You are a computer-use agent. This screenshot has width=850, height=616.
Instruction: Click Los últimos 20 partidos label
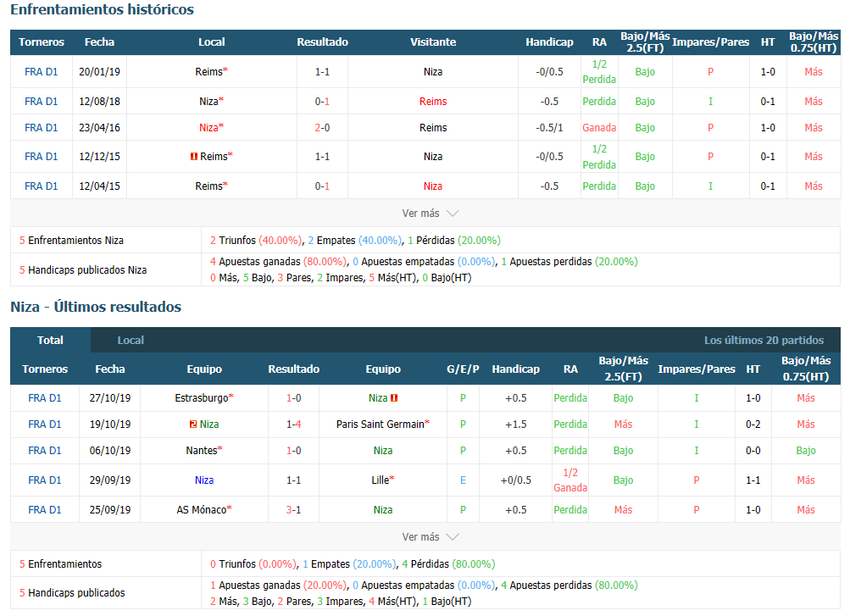764,341
